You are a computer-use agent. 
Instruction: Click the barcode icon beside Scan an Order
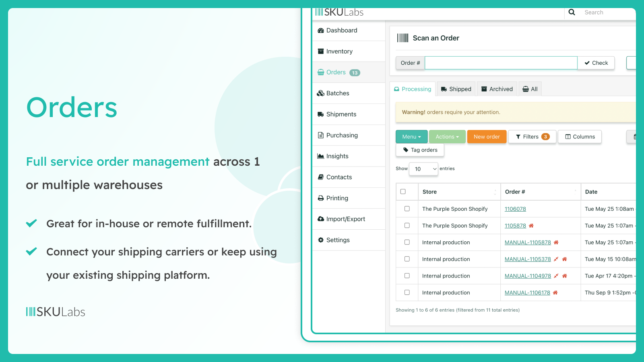[402, 38]
